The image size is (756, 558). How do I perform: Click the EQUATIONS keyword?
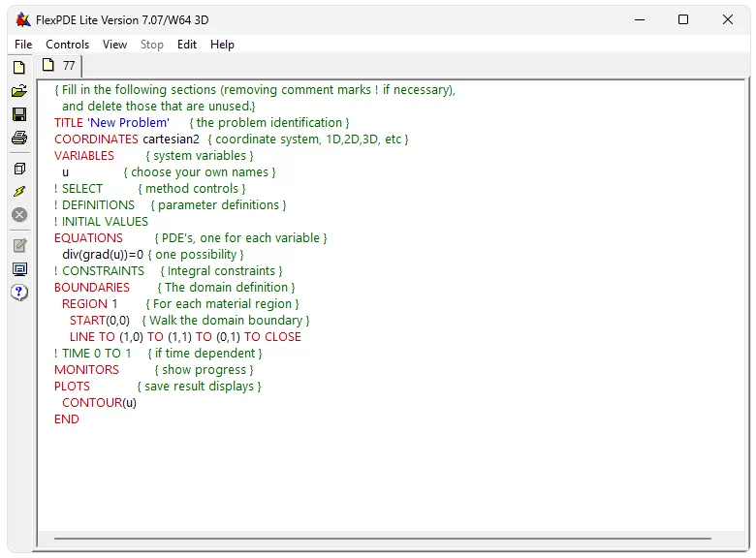[x=88, y=238]
